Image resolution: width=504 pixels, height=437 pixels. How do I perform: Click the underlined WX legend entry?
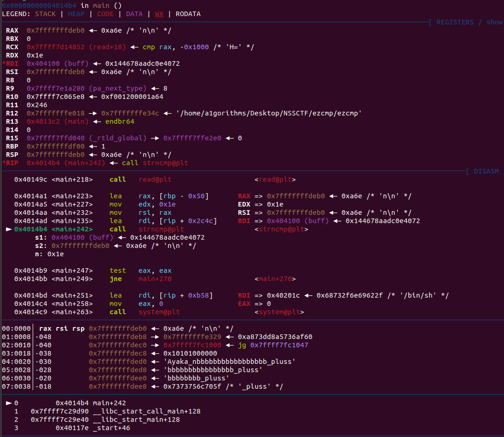coord(159,14)
